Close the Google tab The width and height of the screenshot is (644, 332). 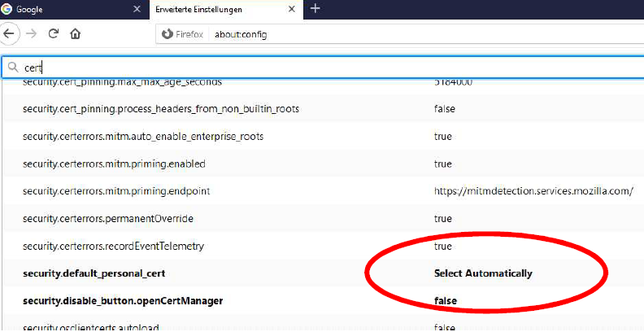(x=137, y=9)
